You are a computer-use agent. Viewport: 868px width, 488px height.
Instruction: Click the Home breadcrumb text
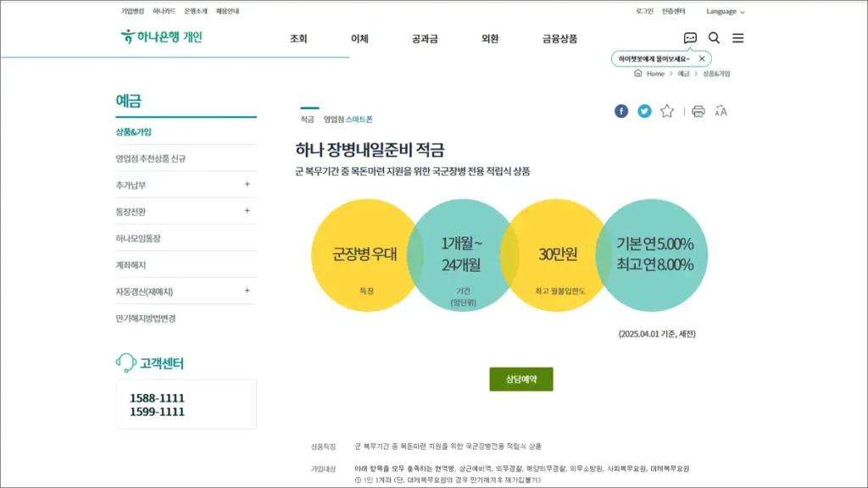tap(655, 74)
